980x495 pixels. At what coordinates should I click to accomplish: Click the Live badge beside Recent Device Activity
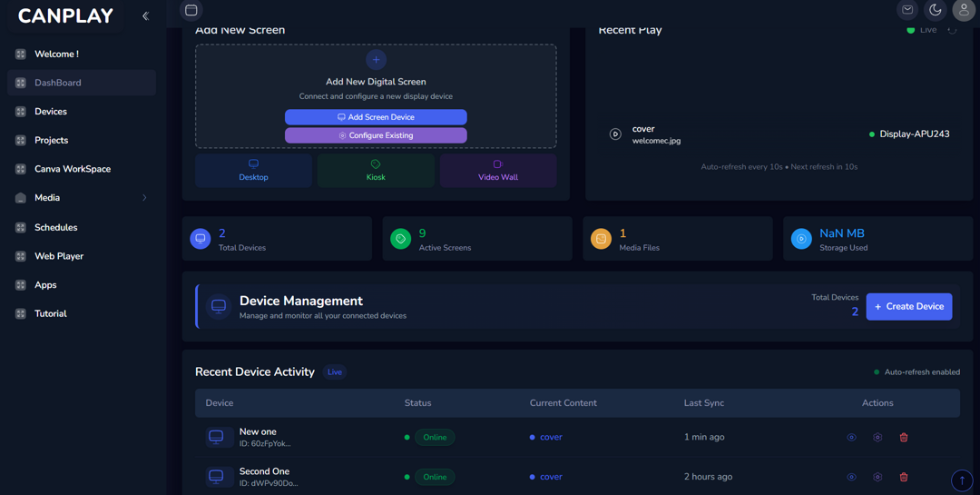[334, 372]
